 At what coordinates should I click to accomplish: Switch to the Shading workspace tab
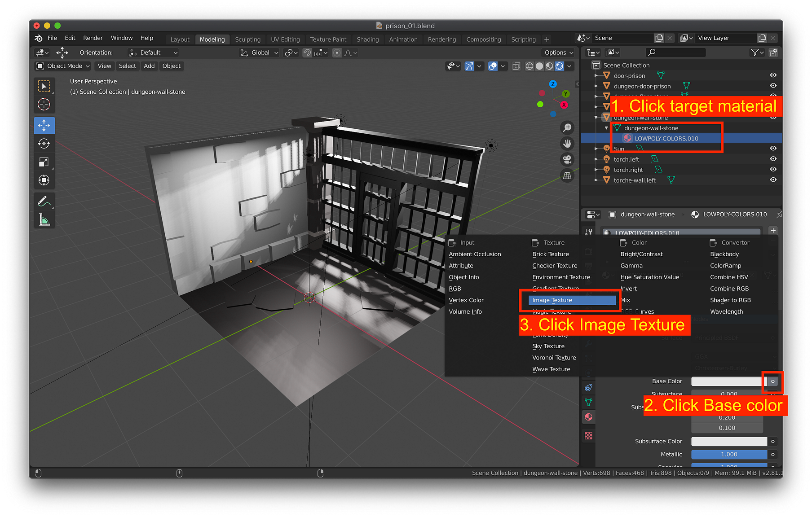click(367, 39)
